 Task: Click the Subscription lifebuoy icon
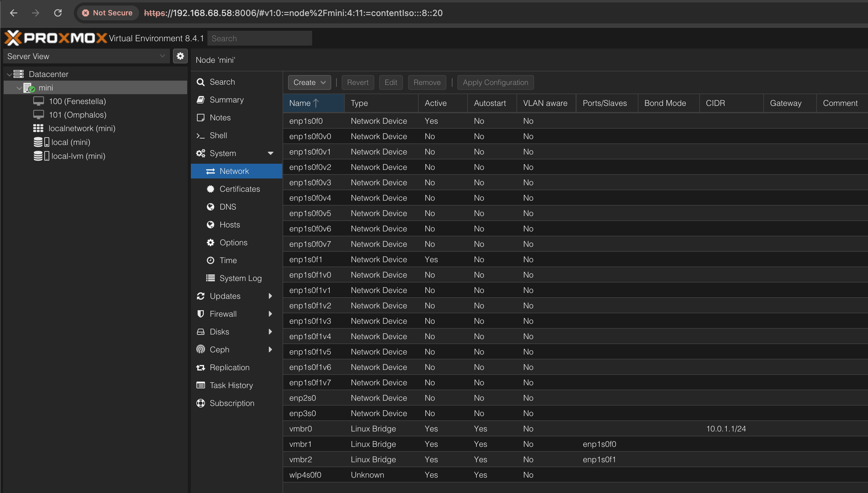pos(200,403)
